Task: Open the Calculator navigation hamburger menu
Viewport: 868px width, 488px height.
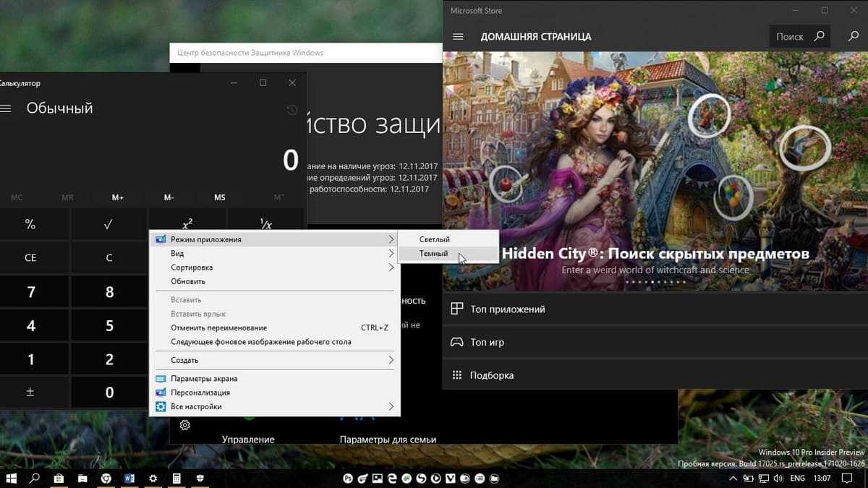Action: 6,108
